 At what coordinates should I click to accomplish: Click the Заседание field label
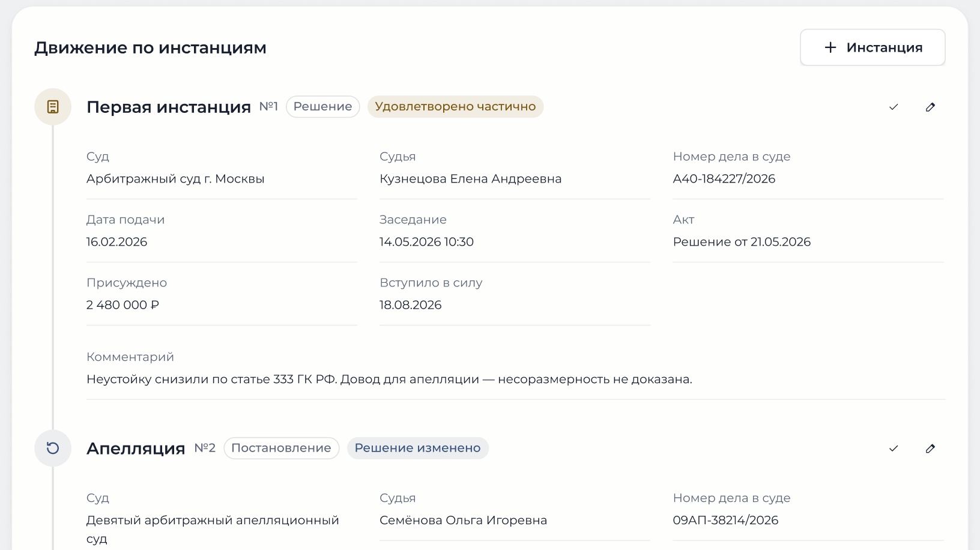click(413, 220)
